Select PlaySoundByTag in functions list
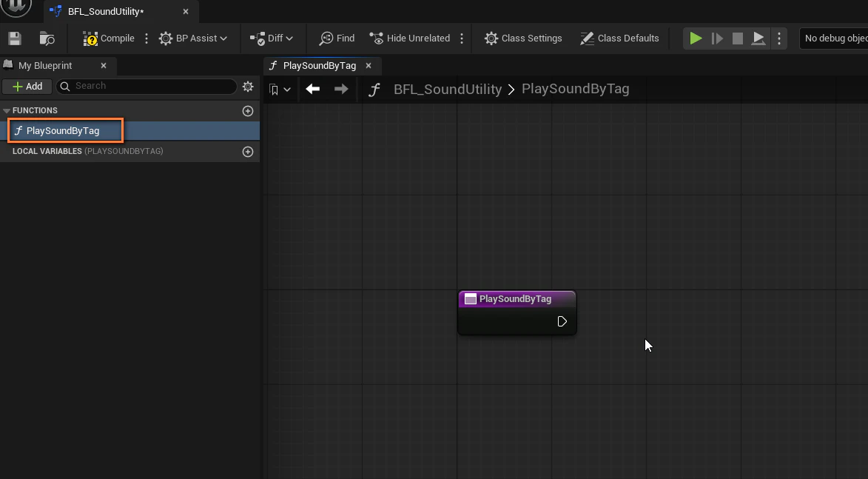This screenshot has width=868, height=479. click(129, 131)
